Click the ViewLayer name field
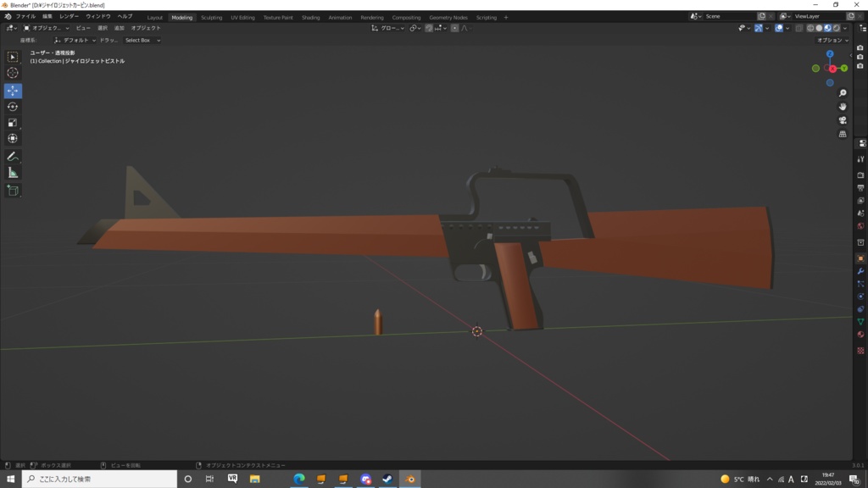868x488 pixels. tap(818, 17)
